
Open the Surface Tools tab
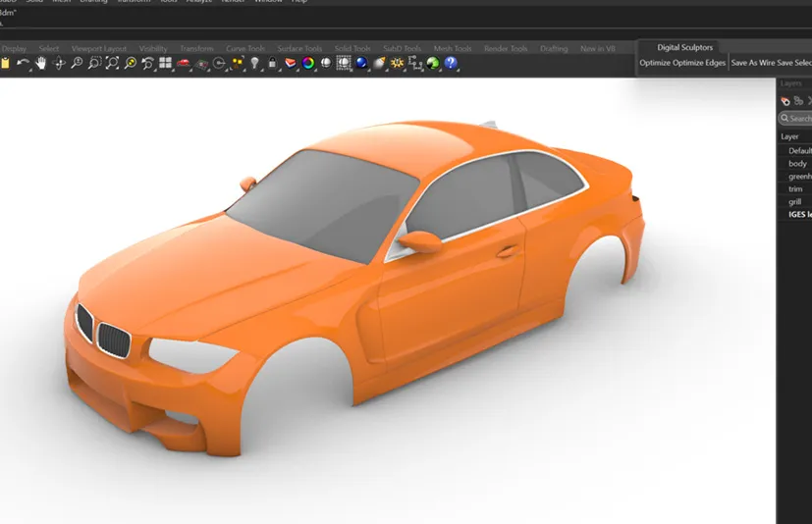point(299,48)
